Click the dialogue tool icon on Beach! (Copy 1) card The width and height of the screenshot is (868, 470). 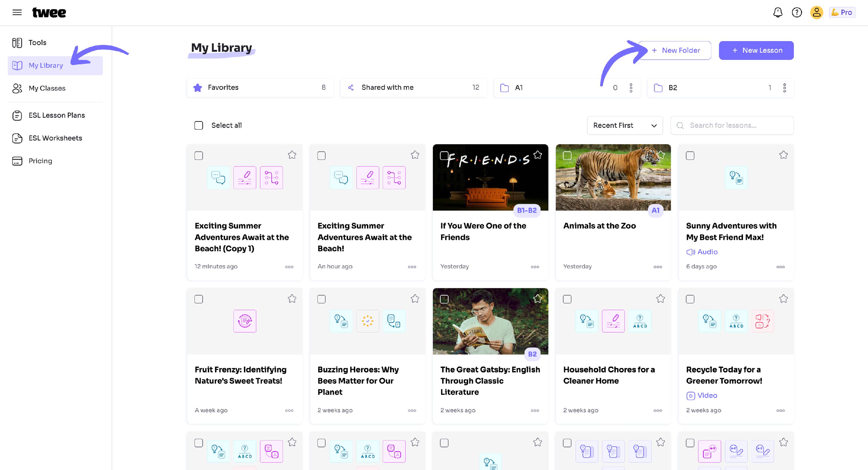(x=218, y=178)
